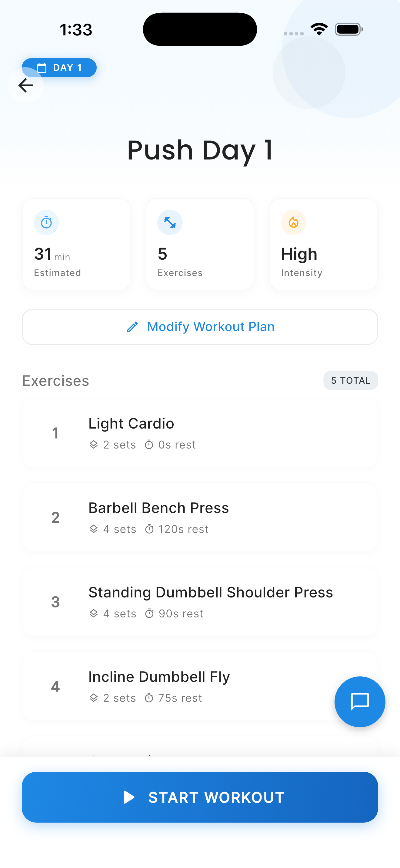
Task: Click the play icon on Start Workout
Action: tap(129, 797)
